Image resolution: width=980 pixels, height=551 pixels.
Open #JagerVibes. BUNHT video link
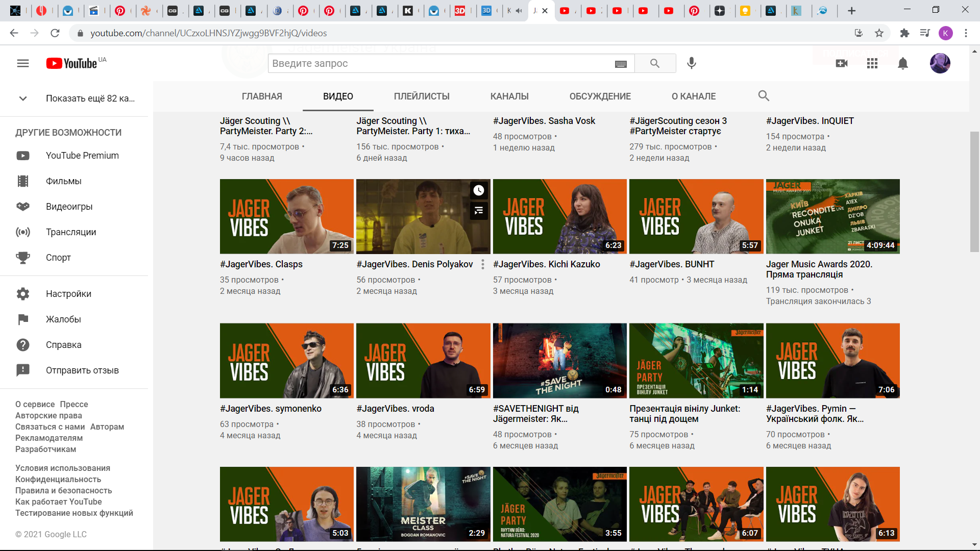coord(672,264)
